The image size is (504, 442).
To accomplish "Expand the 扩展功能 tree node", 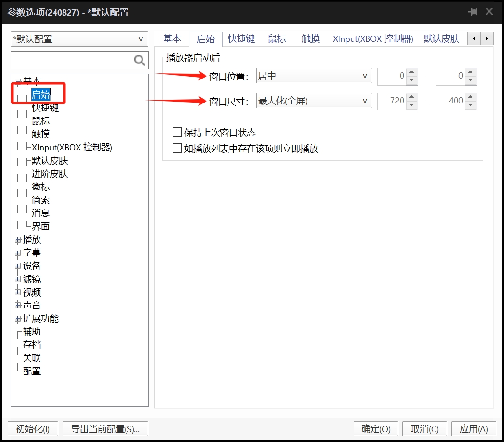I will pyautogui.click(x=18, y=318).
